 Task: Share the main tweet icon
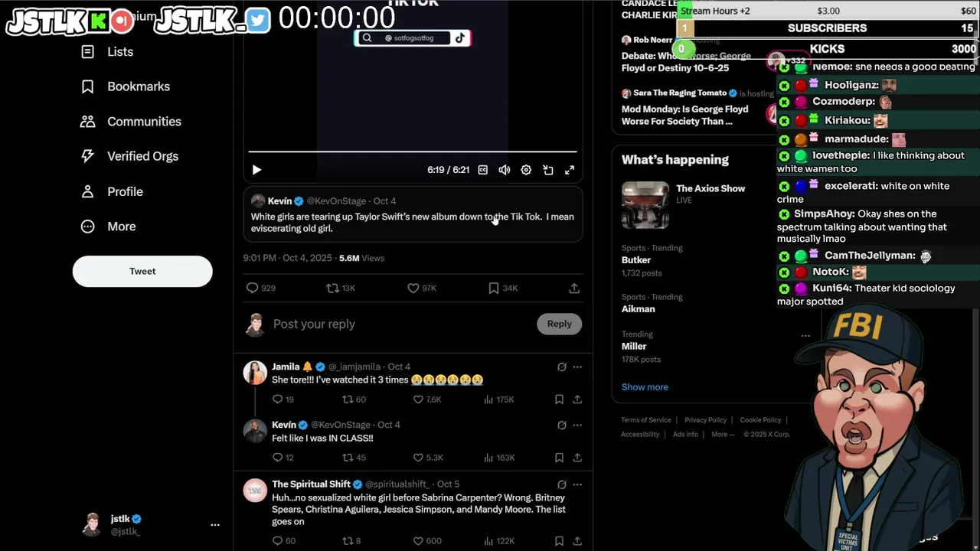pyautogui.click(x=574, y=288)
